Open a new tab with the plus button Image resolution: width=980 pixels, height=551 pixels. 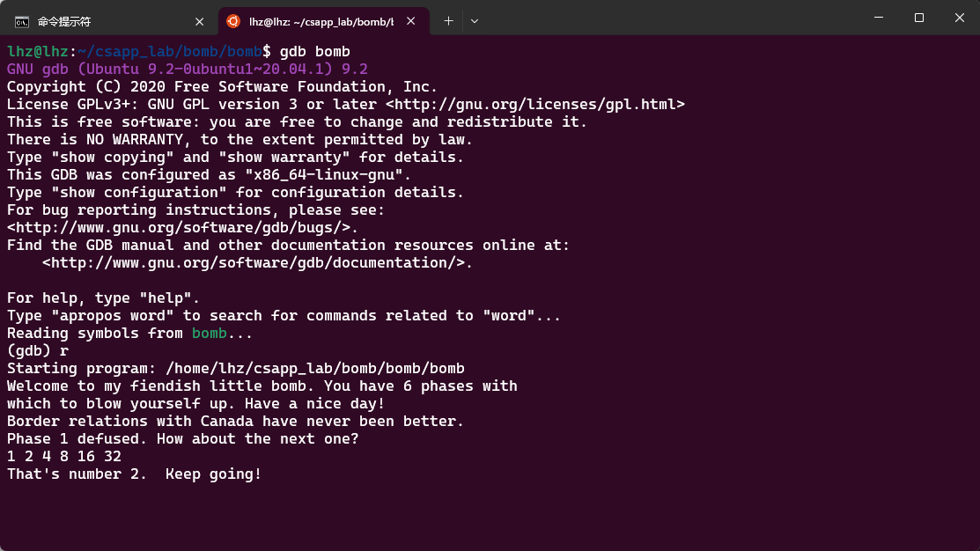[451, 20]
